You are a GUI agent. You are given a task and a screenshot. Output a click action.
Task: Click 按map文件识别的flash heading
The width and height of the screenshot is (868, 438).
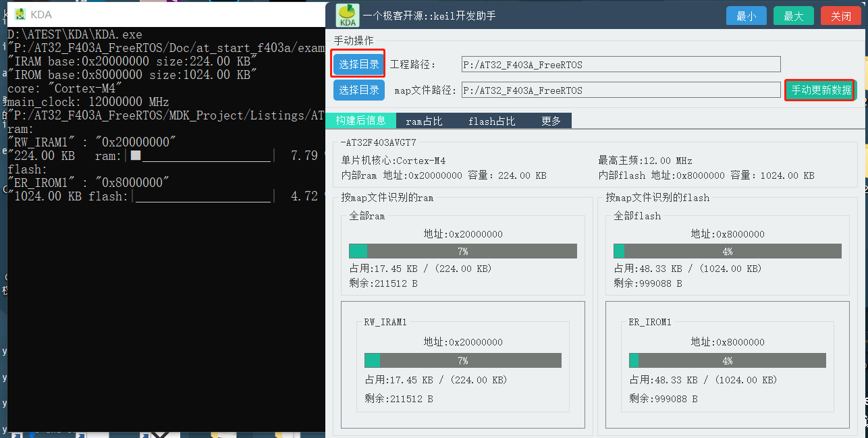(x=657, y=198)
